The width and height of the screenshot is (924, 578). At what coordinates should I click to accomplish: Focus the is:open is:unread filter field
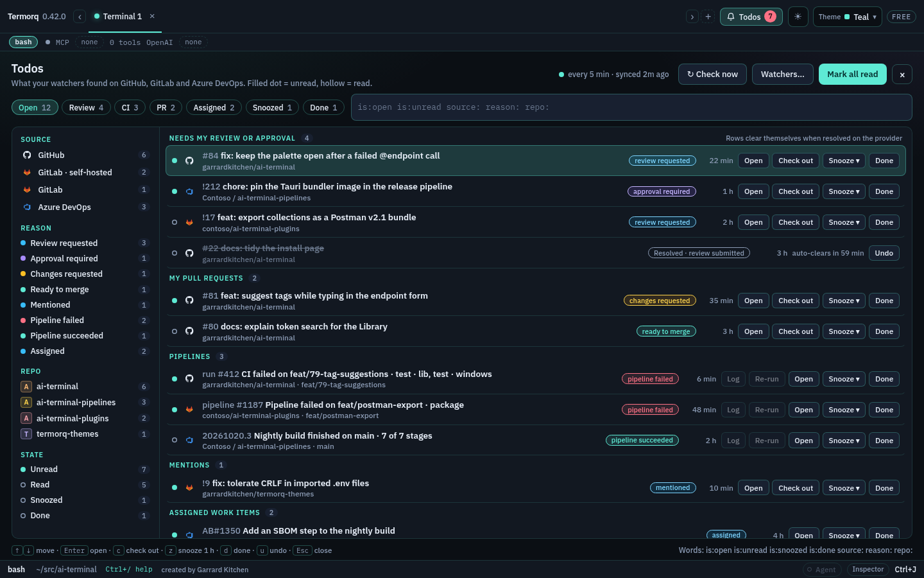pyautogui.click(x=631, y=107)
